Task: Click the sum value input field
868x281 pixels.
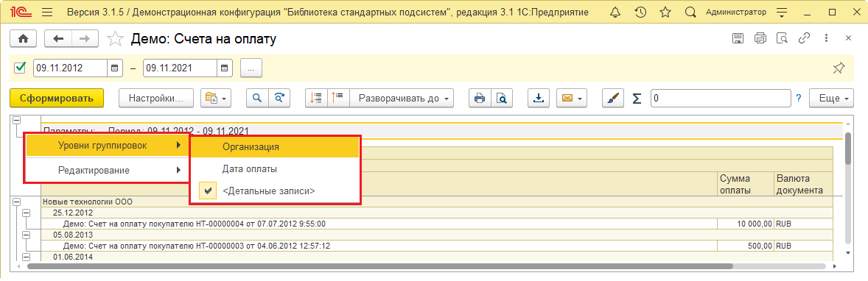Action: pos(721,98)
